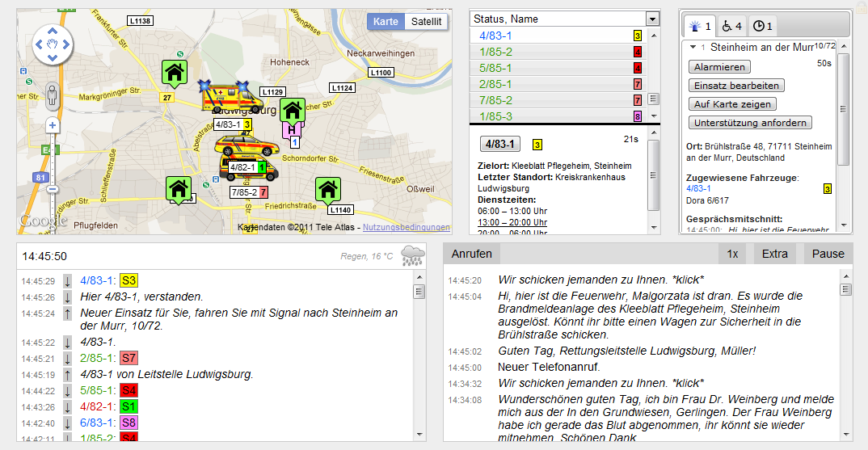Click the 13:00 – 20:00 Uhr shift entry
The image size is (868, 450).
(x=512, y=222)
